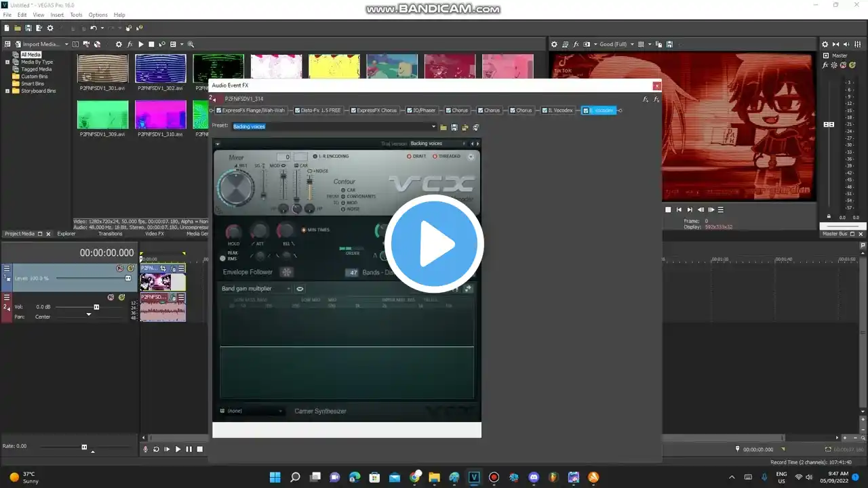This screenshot has height=488, width=868.
Task: Toggle the DRAFT mode indicator
Action: (x=410, y=157)
